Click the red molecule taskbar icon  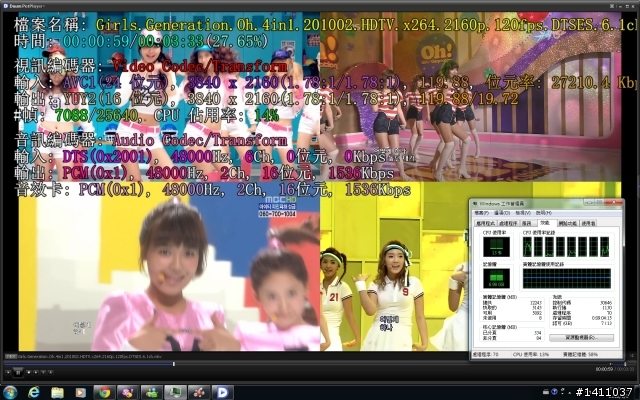point(199,393)
